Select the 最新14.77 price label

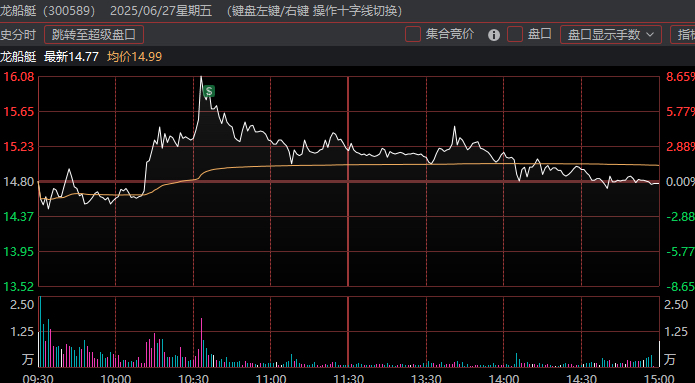71,57
